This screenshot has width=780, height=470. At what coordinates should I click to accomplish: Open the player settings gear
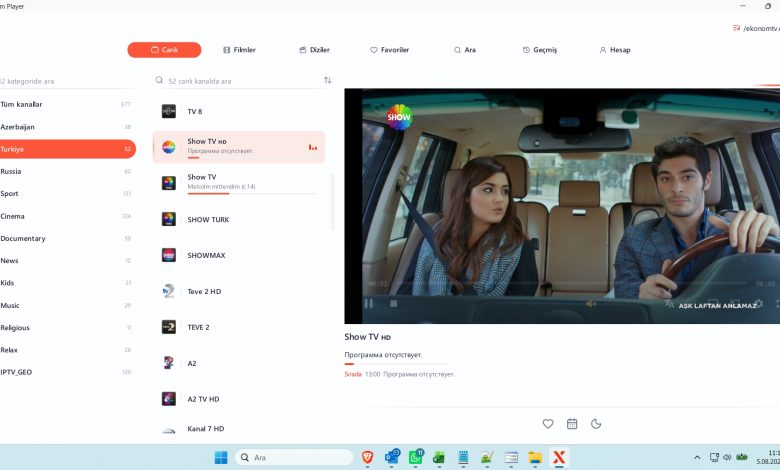click(x=759, y=303)
